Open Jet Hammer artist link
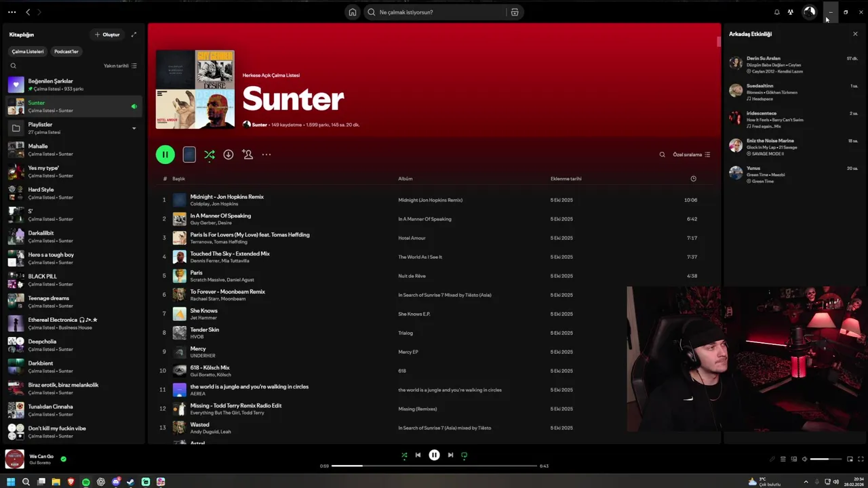Viewport: 868px width, 488px height. (x=203, y=318)
